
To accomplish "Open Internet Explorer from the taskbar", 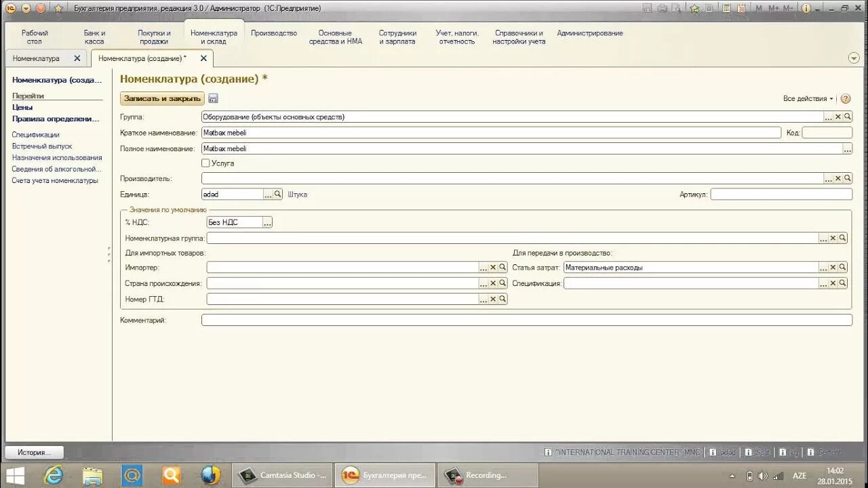I will click(53, 476).
